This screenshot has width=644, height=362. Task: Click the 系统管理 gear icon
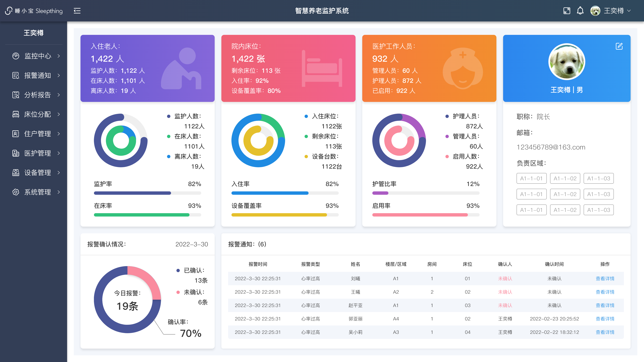click(x=16, y=192)
